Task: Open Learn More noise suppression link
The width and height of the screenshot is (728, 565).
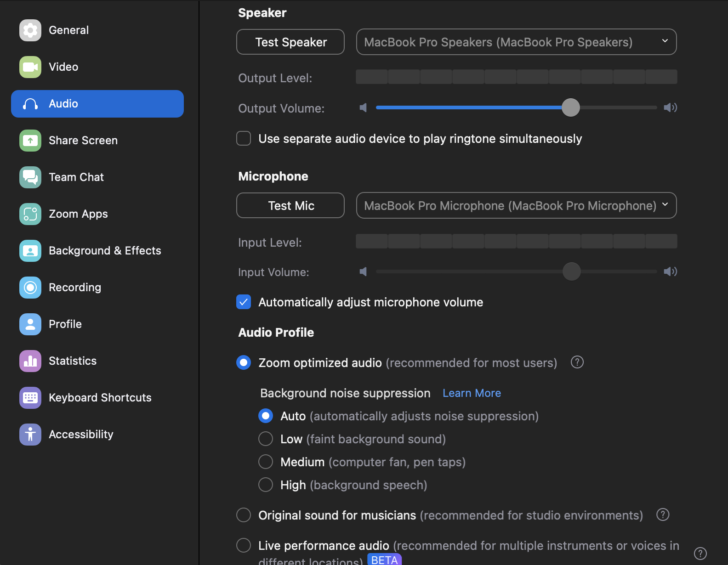Action: tap(472, 393)
